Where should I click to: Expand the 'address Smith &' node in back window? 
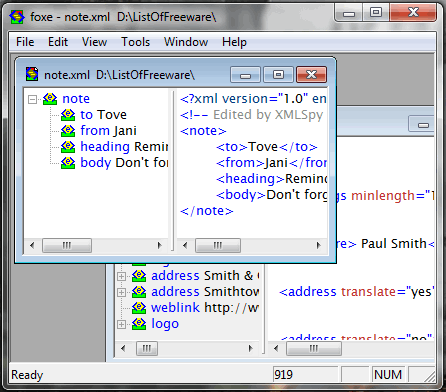pos(121,276)
